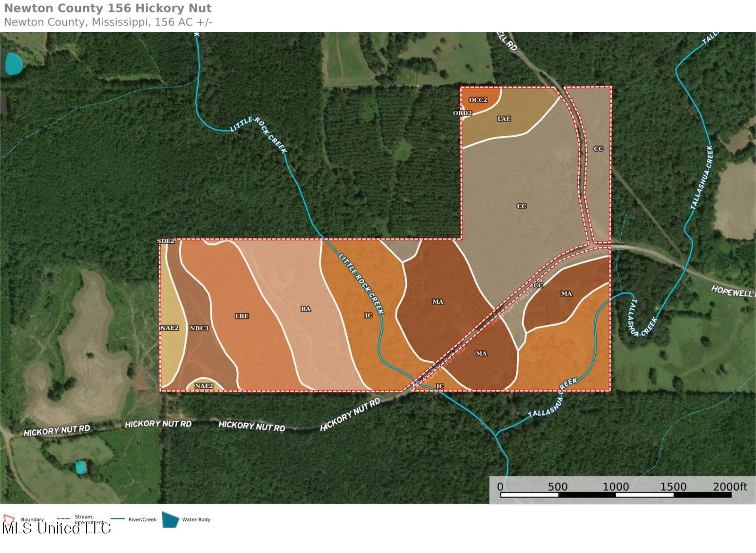
Task: Click the IC label beside Little Rock Creek
Action: 368,315
